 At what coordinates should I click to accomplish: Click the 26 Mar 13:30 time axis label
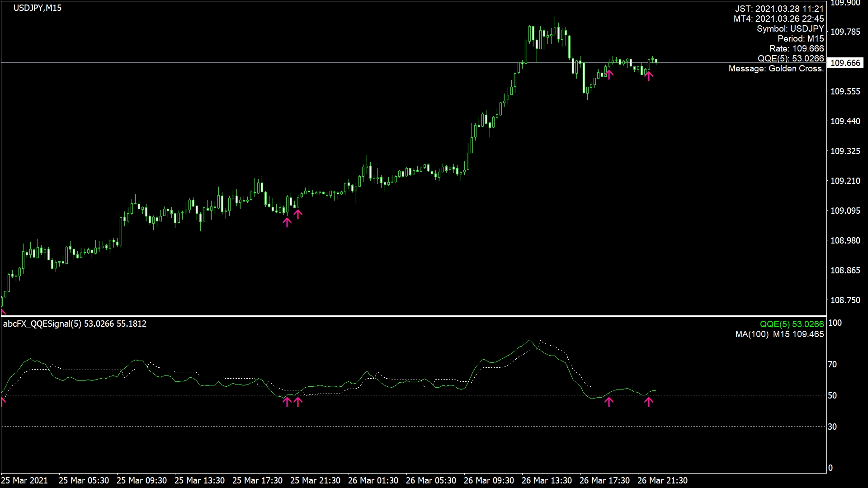(547, 480)
